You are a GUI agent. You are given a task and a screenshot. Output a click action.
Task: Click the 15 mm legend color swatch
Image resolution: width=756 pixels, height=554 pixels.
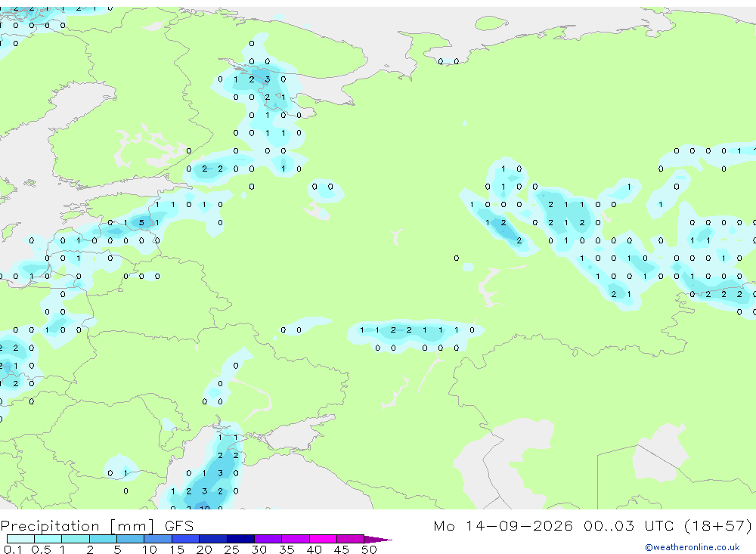pyautogui.click(x=186, y=539)
